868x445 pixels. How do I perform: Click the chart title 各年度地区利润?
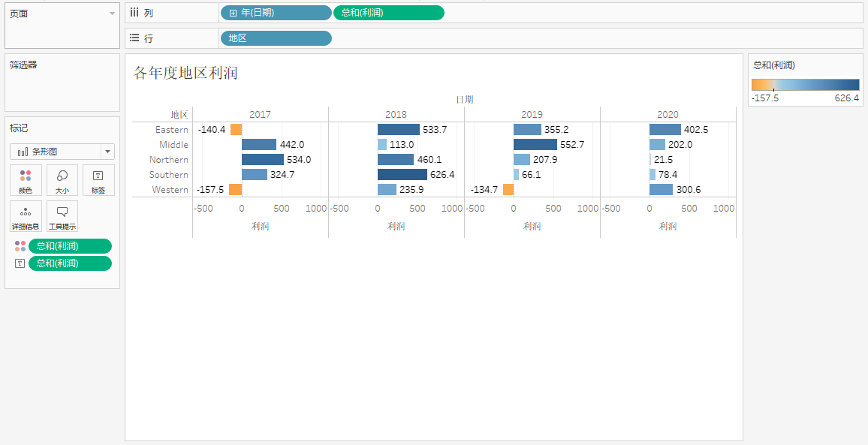185,73
